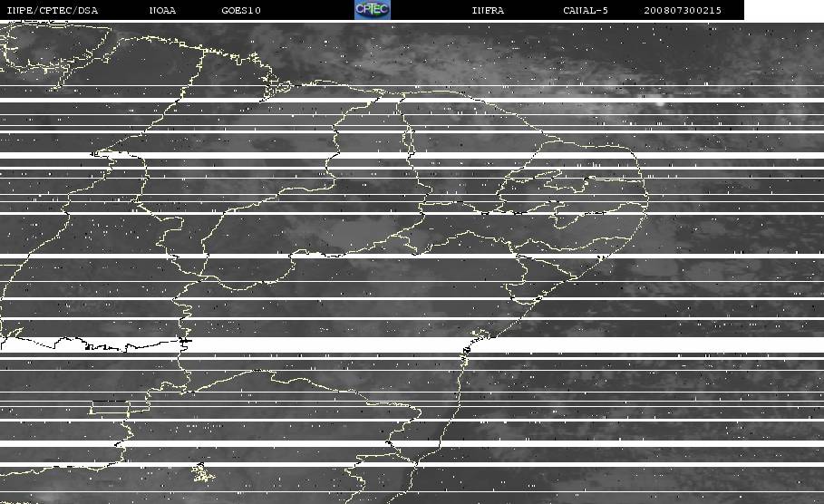Click the CANAL-5 channel label
824x504 pixels.
click(x=586, y=10)
